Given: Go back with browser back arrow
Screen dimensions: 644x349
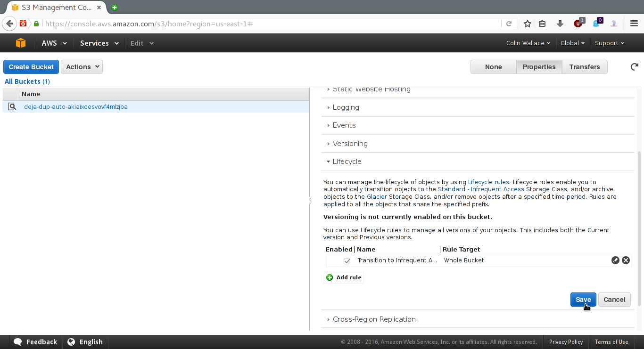Looking at the screenshot, I should [x=9, y=24].
